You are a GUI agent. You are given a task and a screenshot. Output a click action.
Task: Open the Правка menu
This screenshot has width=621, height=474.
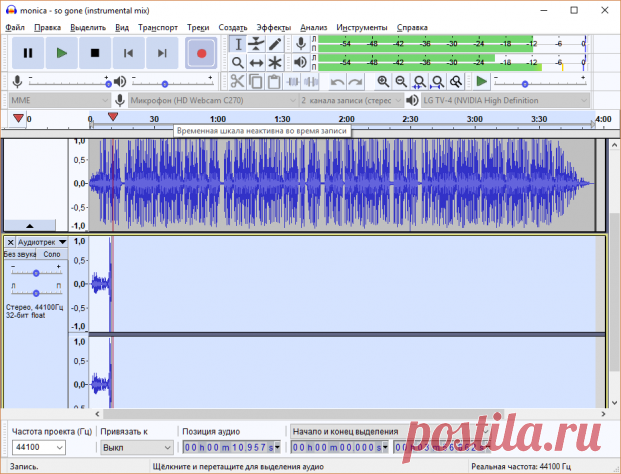tap(47, 27)
